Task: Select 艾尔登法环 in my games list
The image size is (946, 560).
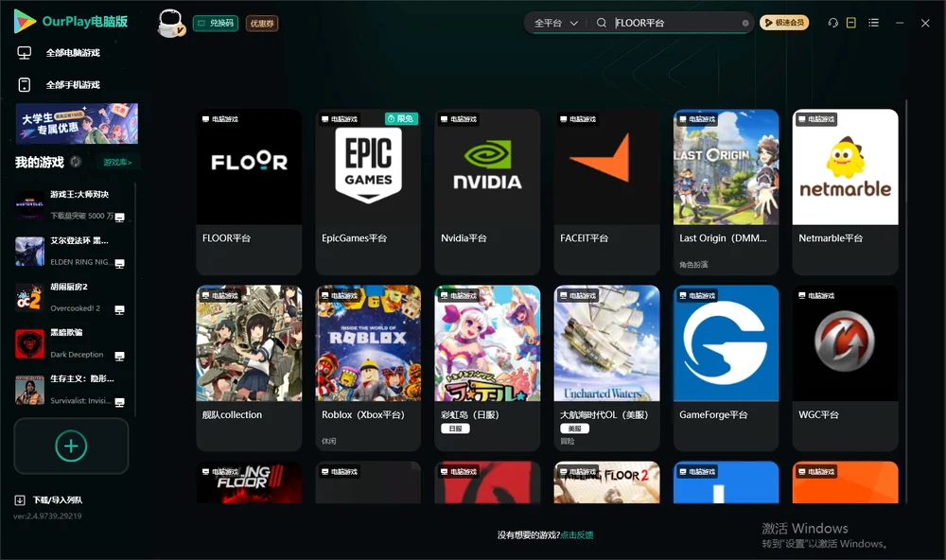Action: click(x=71, y=251)
